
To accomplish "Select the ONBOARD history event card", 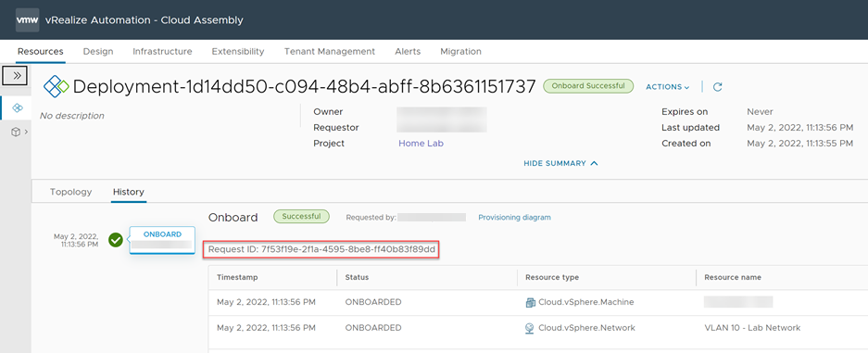I will 162,240.
